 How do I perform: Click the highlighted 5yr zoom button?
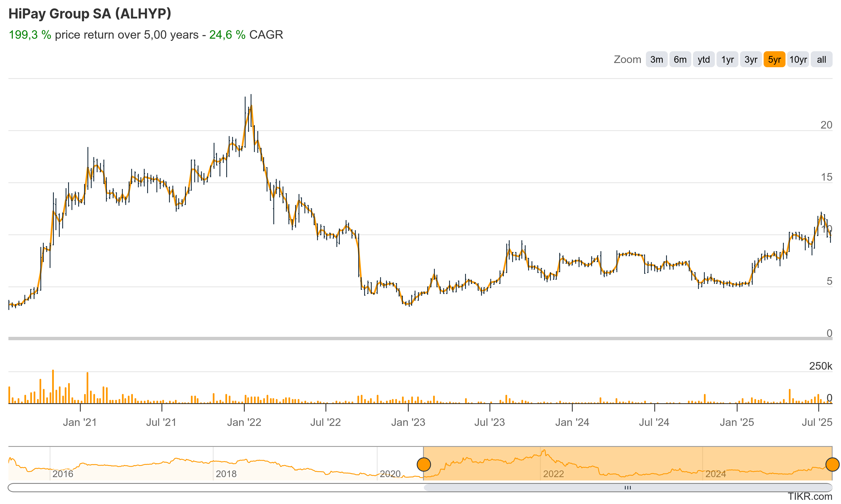[774, 59]
